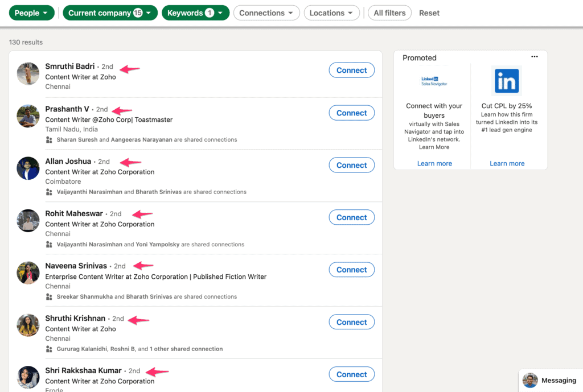583x392 pixels.
Task: Open All filters panel
Action: [389, 13]
